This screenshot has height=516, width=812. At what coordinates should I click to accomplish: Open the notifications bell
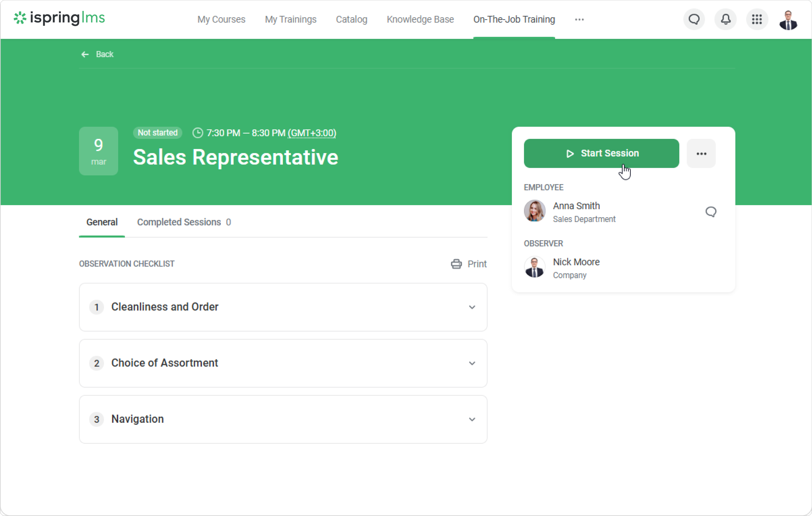[x=725, y=20]
